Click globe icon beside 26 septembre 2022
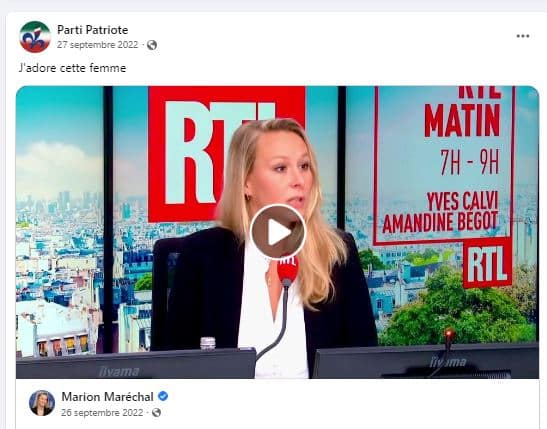Screen dimensions: 547x429 (x=156, y=413)
